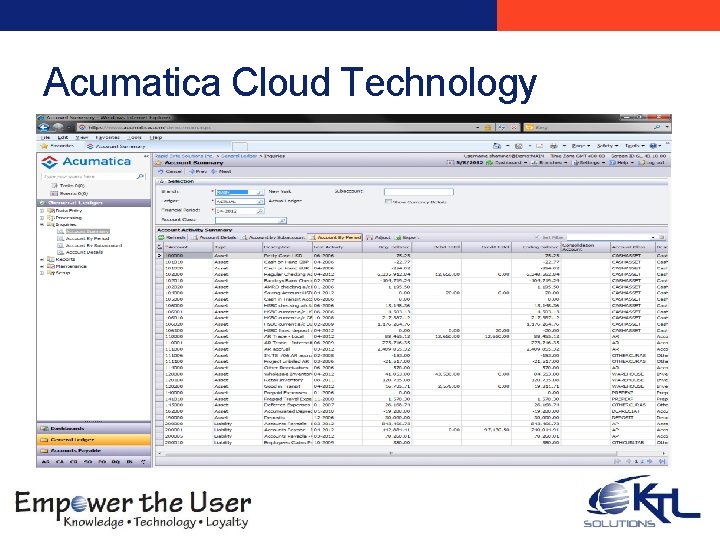Image resolution: width=720 pixels, height=540 pixels.
Task: Expand the Reports tree node
Action: (42, 259)
